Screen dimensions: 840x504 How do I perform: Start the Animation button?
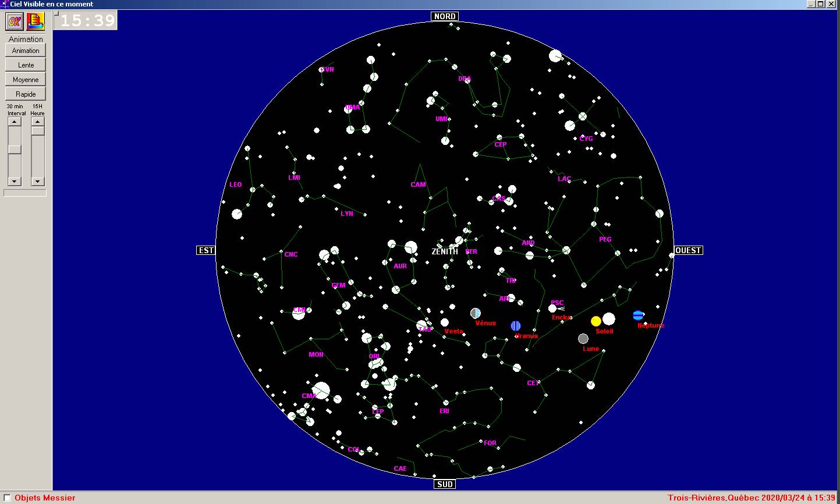(x=26, y=51)
